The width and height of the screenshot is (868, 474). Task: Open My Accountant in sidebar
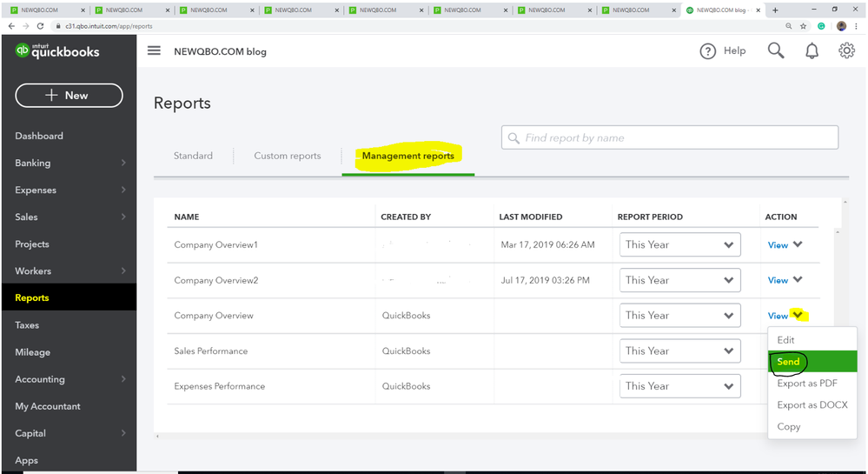48,406
